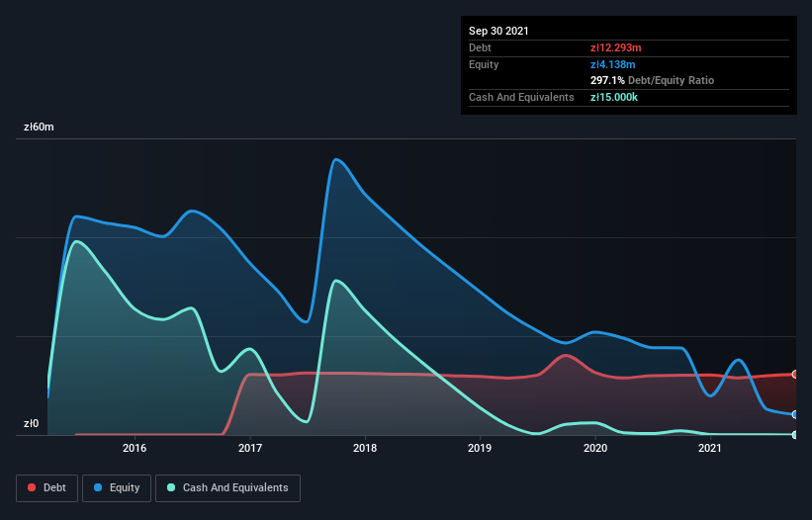Screen dimensions: 812x520
Task: Click the Equity row label in tooltip
Action: 484,64
